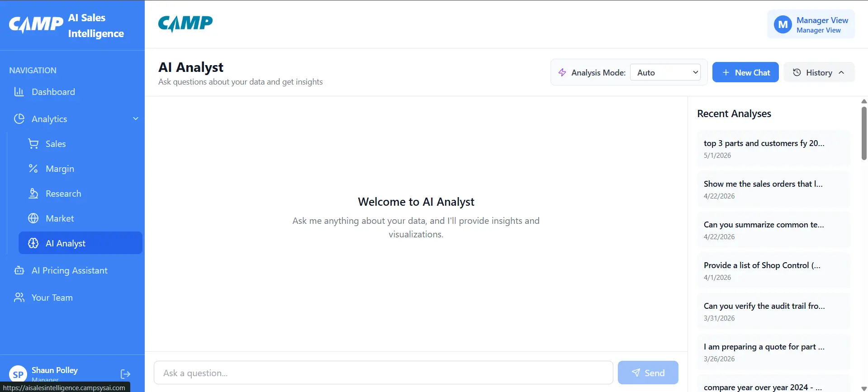Select the AI Pricing Assistant robot icon
This screenshot has width=868, height=392.
click(19, 270)
